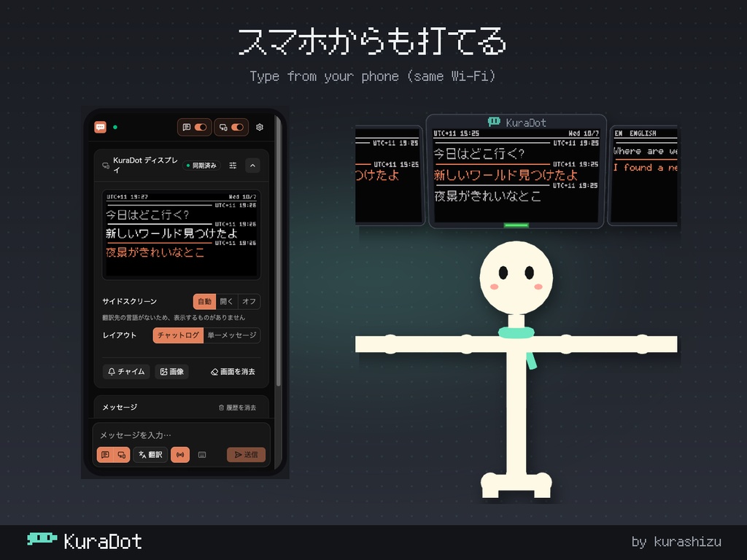Click the green bar under center display
This screenshot has width=747, height=560.
pyautogui.click(x=516, y=225)
